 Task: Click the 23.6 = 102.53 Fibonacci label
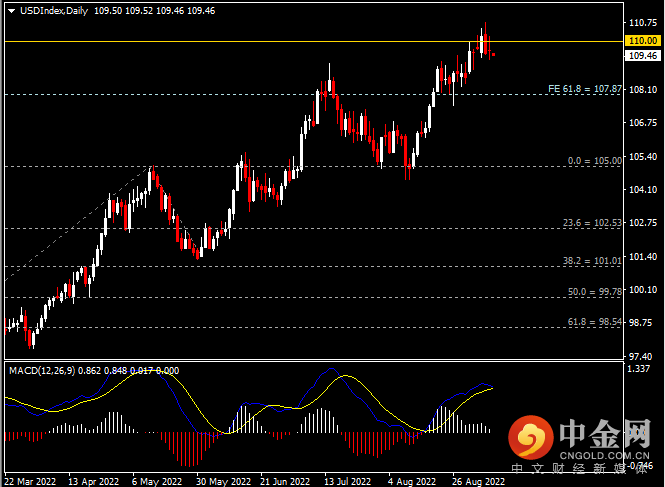592,223
